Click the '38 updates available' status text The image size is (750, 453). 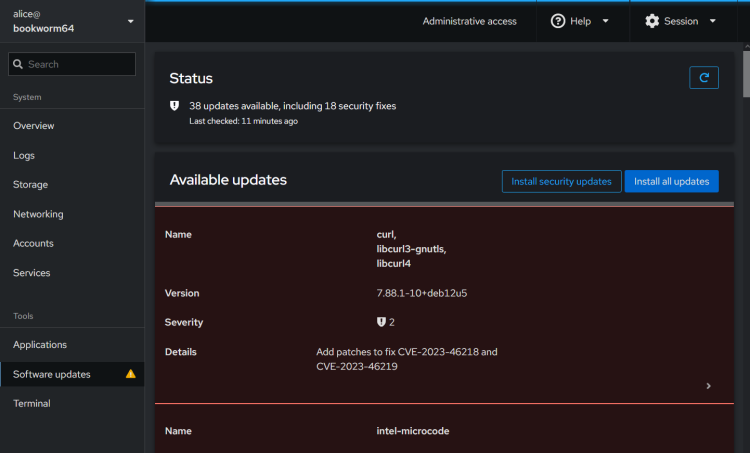[x=293, y=106]
